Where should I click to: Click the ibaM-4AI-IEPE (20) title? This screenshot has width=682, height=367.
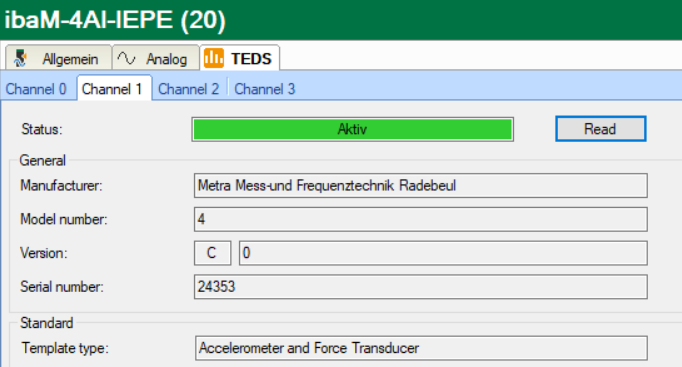[x=115, y=20]
